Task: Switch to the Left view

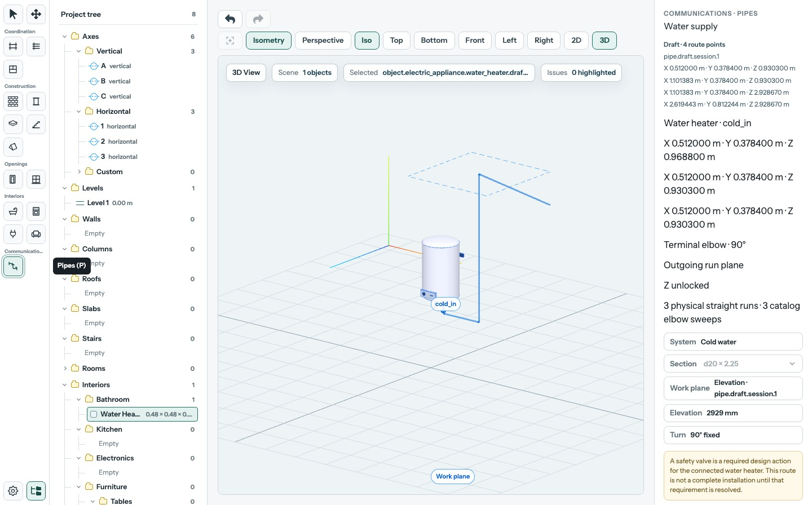Action: click(509, 41)
